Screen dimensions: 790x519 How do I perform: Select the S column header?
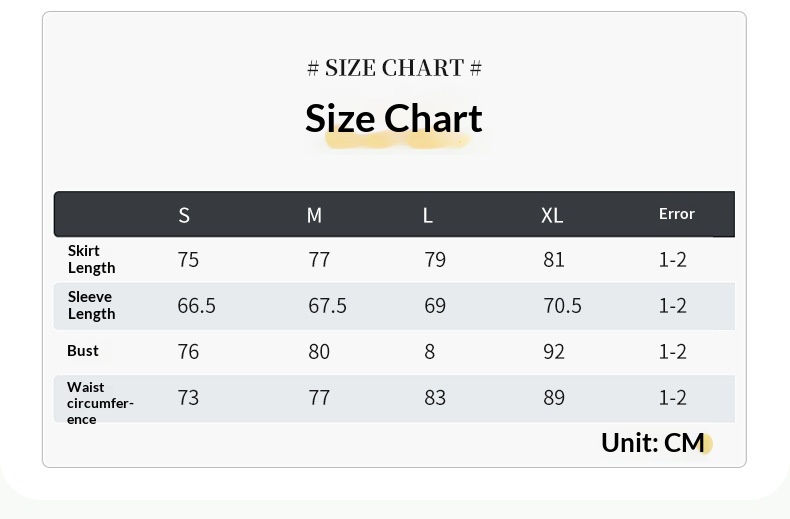tap(184, 215)
